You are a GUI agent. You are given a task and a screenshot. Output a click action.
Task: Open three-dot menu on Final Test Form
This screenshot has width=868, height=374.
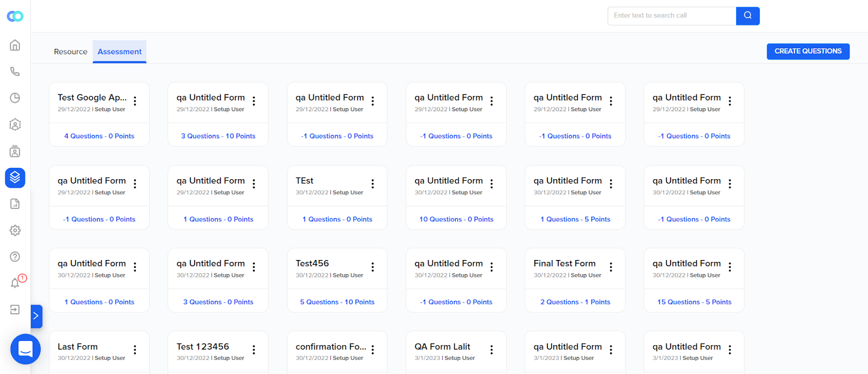(x=611, y=267)
